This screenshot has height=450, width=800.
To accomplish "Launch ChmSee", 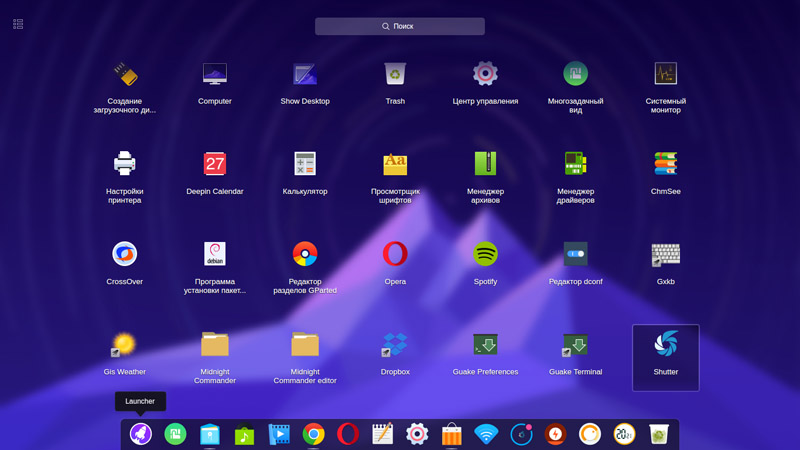I will [666, 164].
